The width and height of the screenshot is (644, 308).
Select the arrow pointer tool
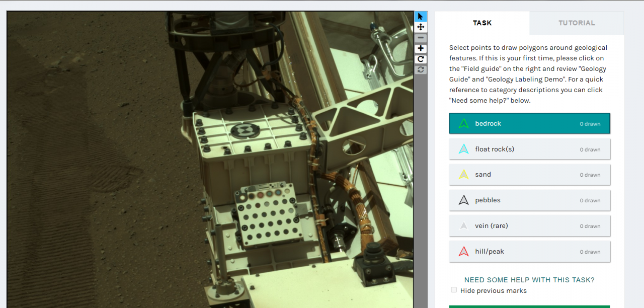pos(421,17)
